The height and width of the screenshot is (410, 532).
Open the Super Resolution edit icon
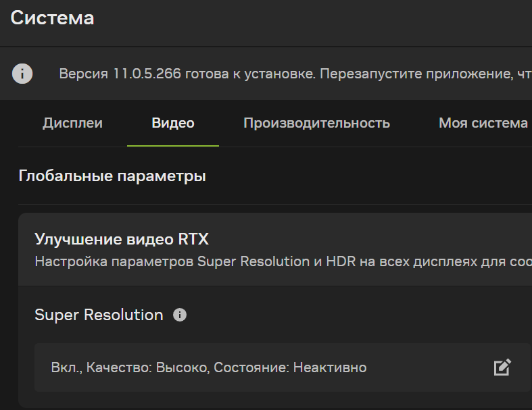[x=502, y=367]
